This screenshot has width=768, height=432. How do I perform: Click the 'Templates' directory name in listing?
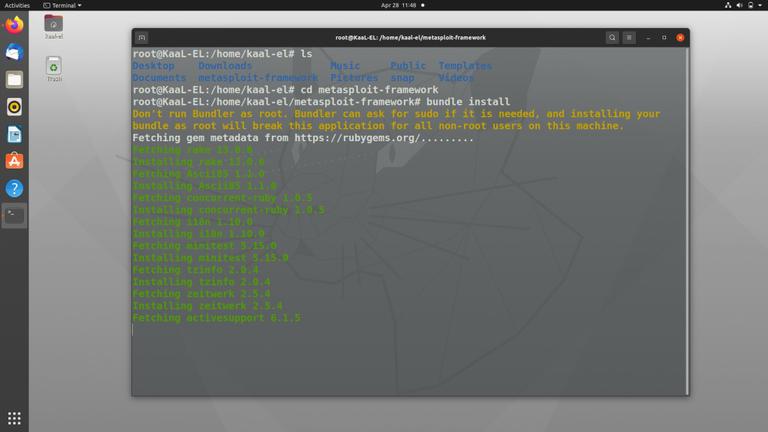click(465, 66)
